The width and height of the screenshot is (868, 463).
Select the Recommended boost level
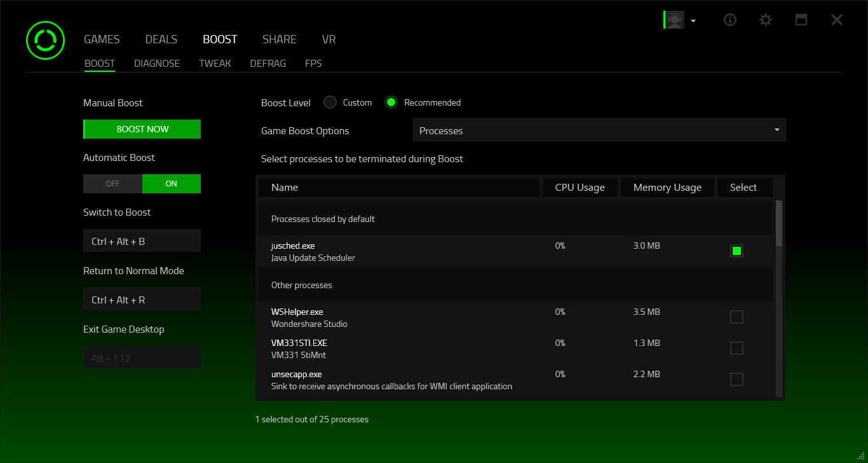tap(391, 102)
